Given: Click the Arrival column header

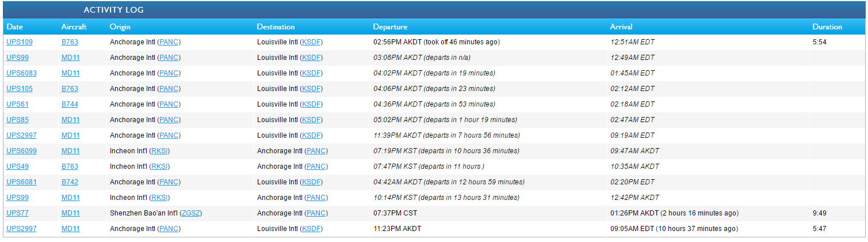Looking at the screenshot, I should pyautogui.click(x=621, y=27).
